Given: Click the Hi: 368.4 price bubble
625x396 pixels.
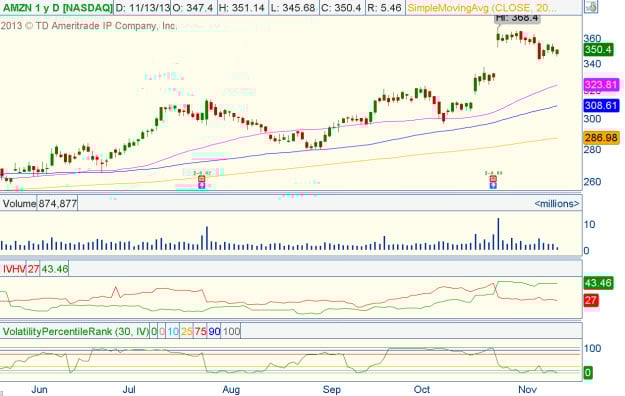Looking at the screenshot, I should click(x=517, y=18).
